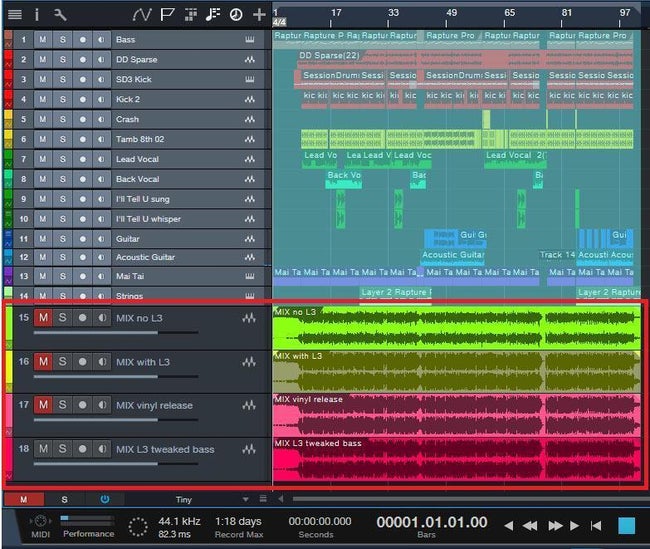Open the marker track flag icon
The width and height of the screenshot is (650, 549).
[x=166, y=14]
